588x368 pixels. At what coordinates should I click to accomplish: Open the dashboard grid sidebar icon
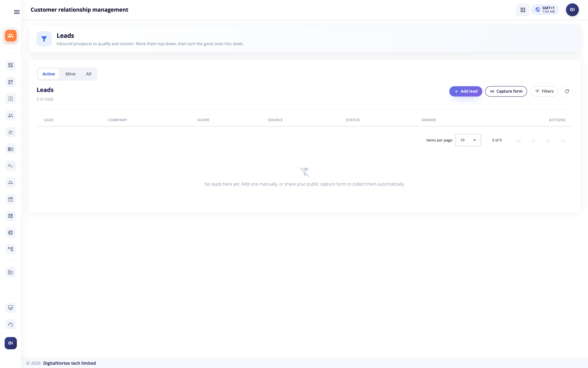point(10,65)
